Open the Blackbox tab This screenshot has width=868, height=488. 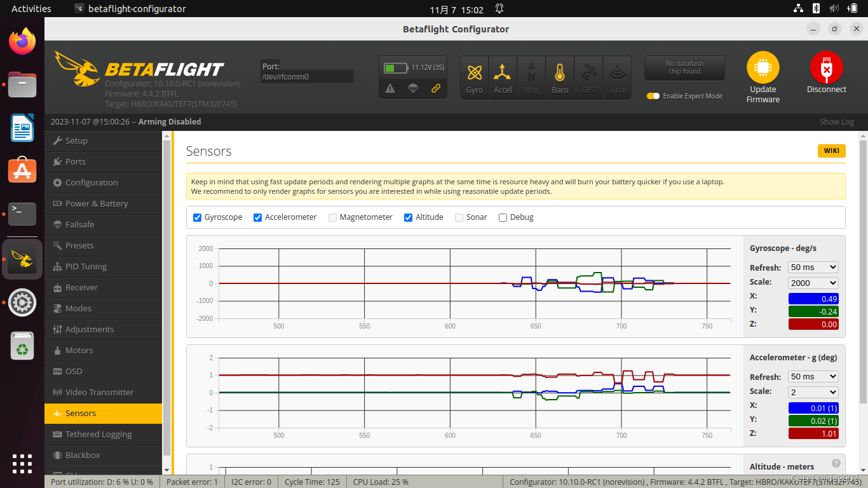[x=103, y=456]
